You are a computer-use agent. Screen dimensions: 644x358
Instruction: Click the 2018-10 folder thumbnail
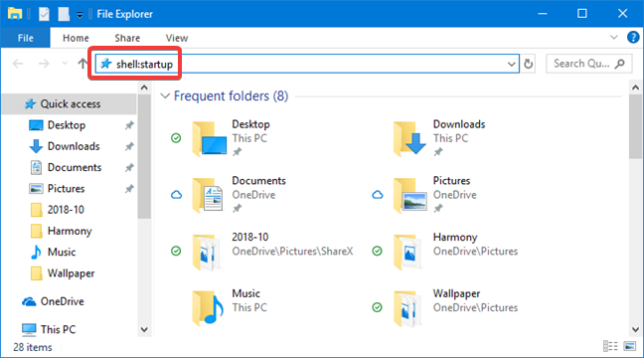pyautogui.click(x=207, y=252)
